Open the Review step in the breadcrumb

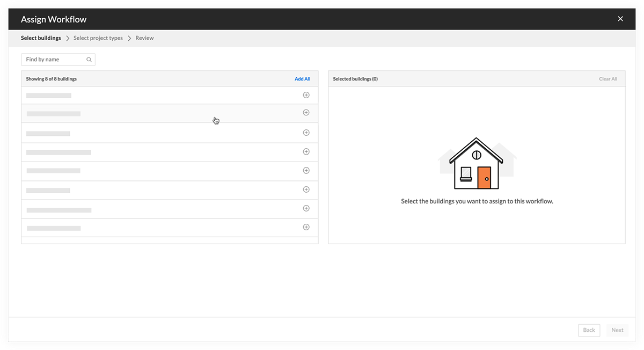[144, 38]
